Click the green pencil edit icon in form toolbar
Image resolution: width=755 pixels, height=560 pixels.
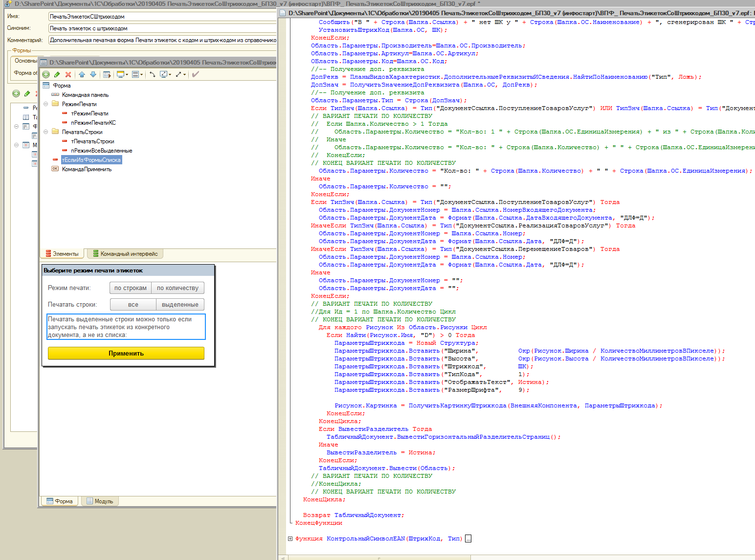point(57,74)
